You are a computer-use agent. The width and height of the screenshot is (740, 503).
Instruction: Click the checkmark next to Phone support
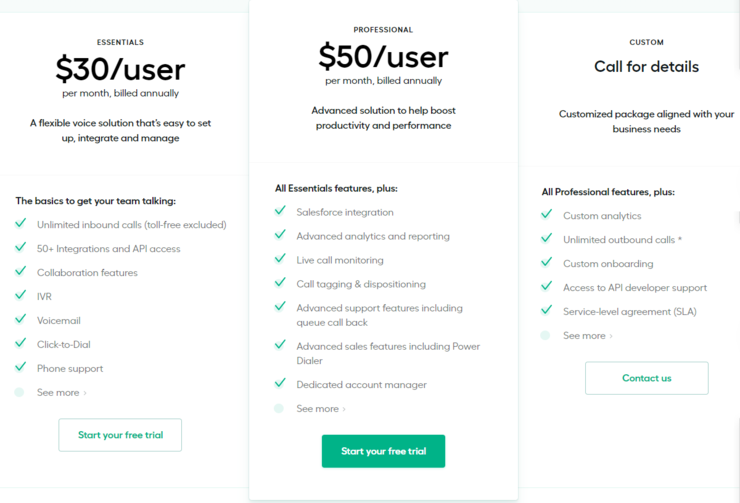[20, 368]
